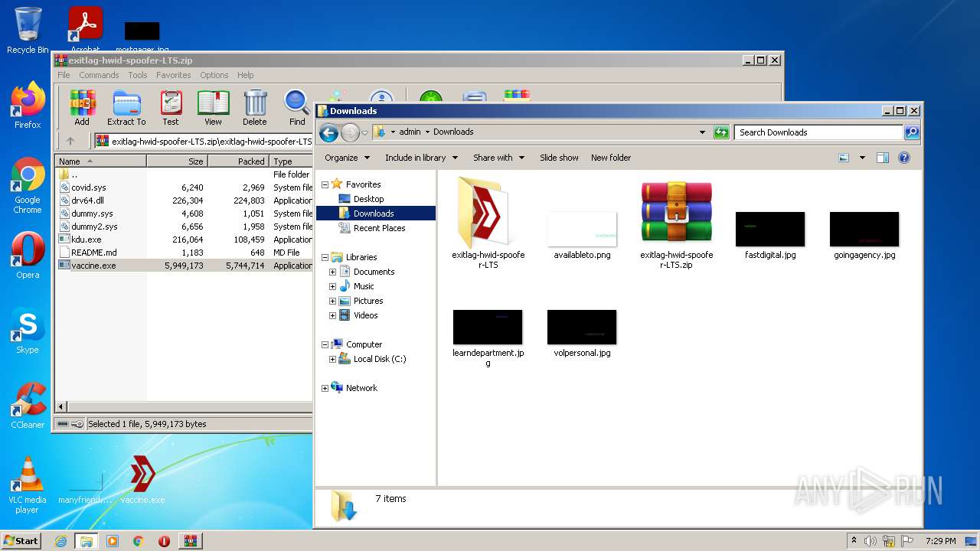980x551 pixels.
Task: Go up one level in WinRAR archive
Action: (x=70, y=141)
